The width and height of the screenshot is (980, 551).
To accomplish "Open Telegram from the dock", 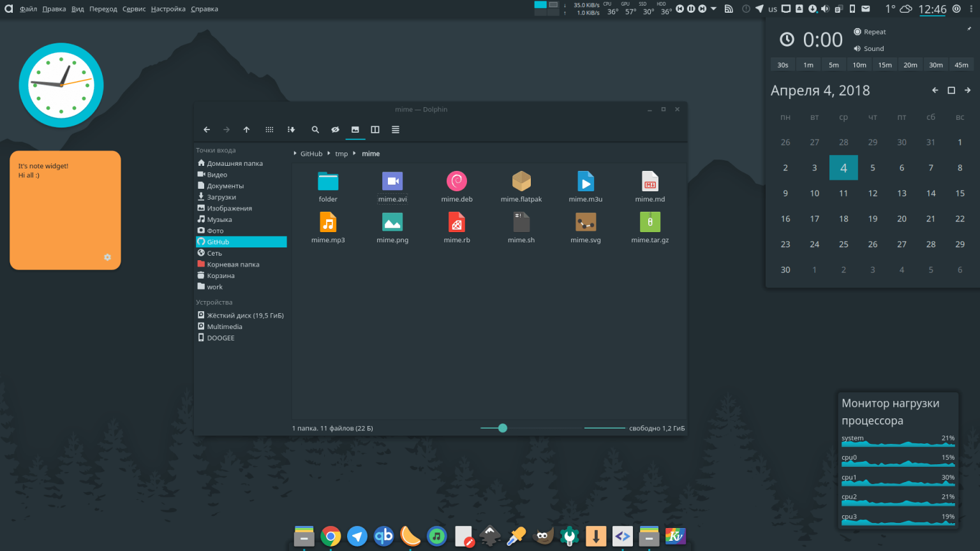I will 357,536.
